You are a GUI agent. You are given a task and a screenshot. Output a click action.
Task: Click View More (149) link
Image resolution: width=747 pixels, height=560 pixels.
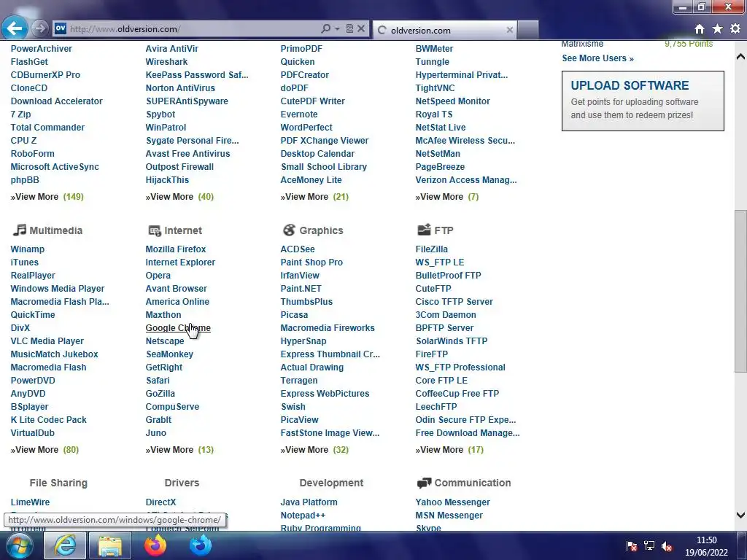[47, 197]
